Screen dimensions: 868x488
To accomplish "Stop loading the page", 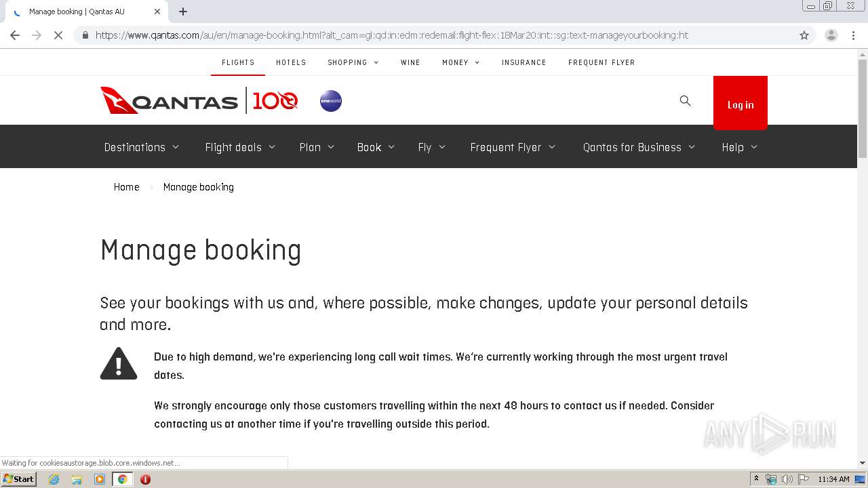I will 58,35.
